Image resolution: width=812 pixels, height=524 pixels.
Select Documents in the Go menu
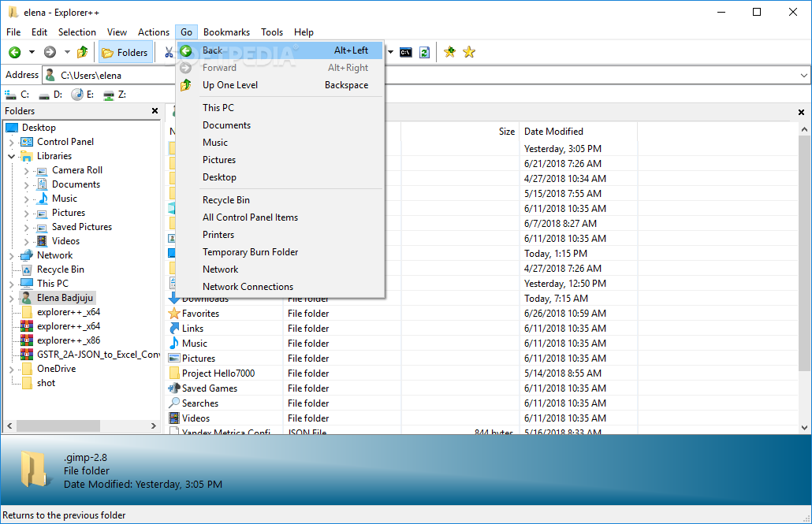(280, 125)
